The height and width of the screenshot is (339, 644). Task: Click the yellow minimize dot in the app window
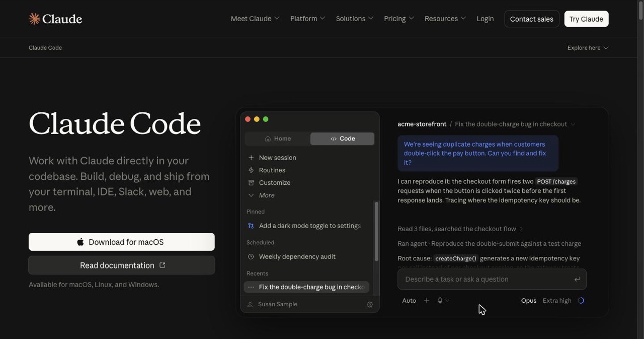tap(257, 119)
